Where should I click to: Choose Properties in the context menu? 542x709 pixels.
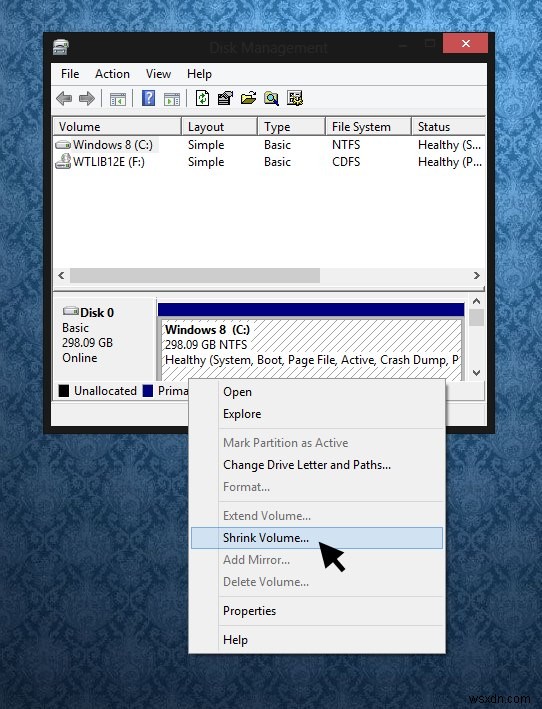pos(317,611)
